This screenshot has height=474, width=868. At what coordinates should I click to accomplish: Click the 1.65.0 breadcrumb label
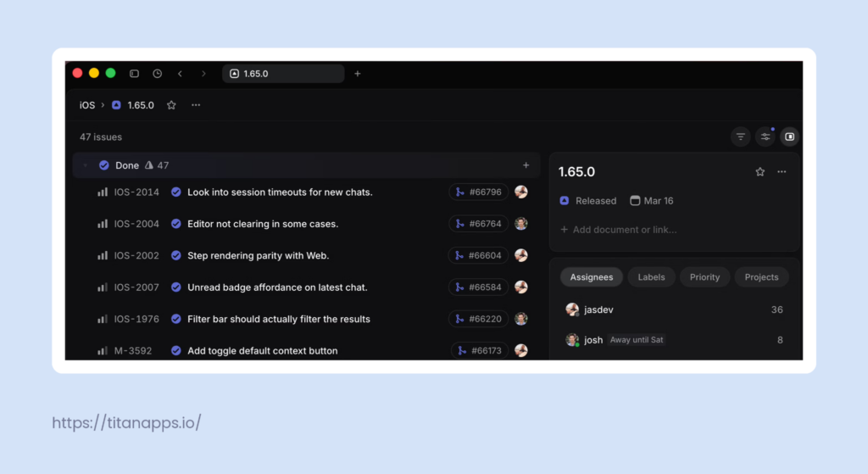coord(141,105)
